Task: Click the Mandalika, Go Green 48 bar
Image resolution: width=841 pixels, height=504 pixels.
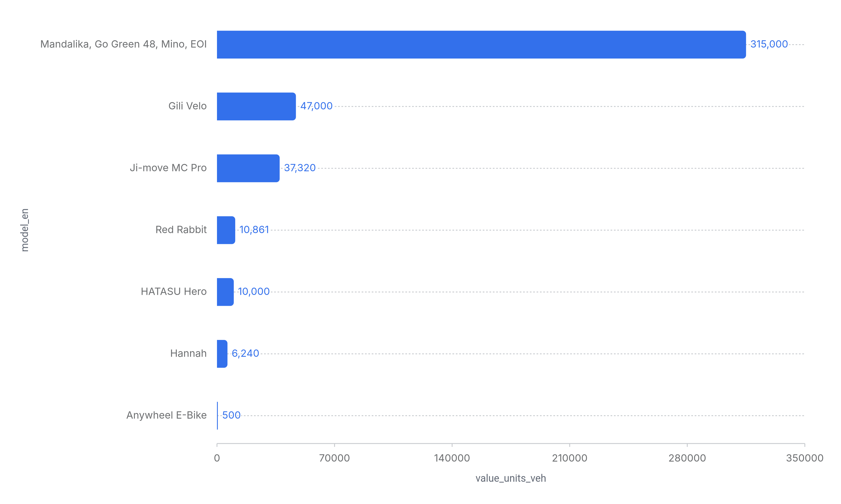Action: point(481,45)
